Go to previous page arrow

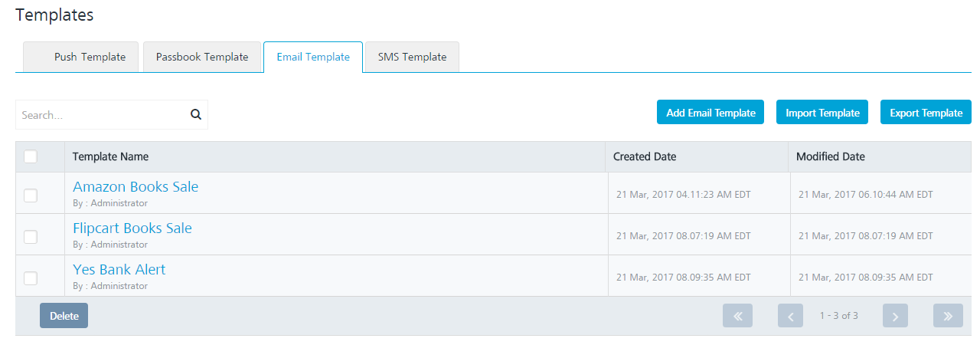click(790, 316)
